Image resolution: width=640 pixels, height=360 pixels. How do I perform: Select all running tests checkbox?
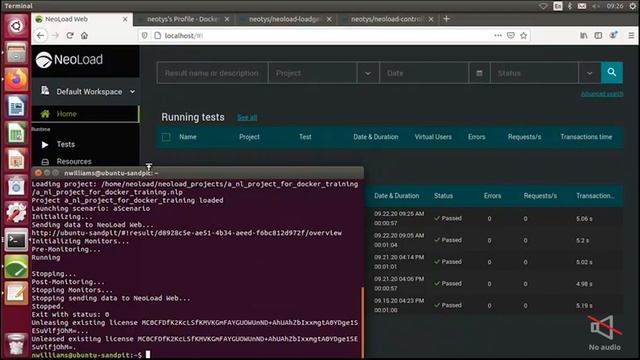(x=166, y=137)
